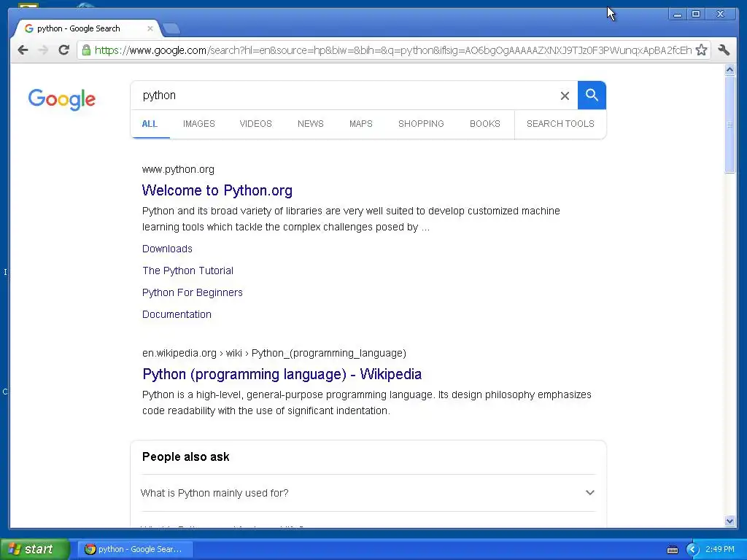Clear the search query with the X icon
Screen dimensions: 747x560
pyautogui.click(x=565, y=96)
